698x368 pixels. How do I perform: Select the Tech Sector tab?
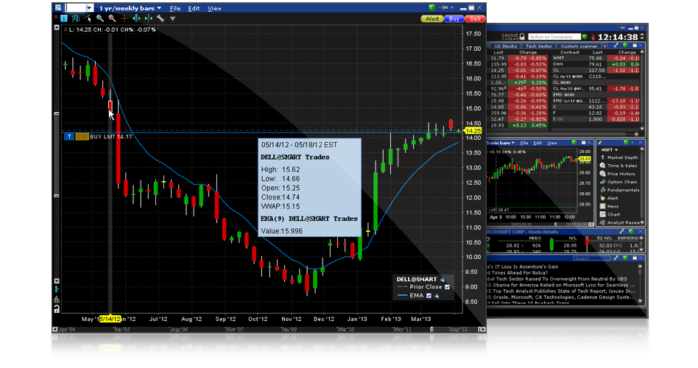(538, 46)
